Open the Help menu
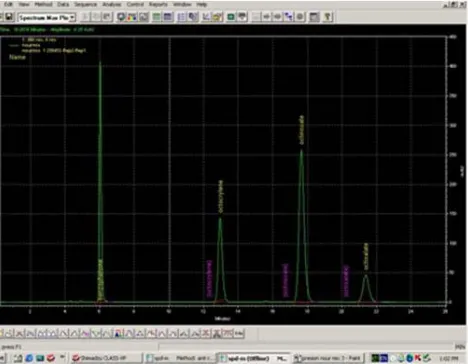This screenshot has height=364, width=468. 202,4
